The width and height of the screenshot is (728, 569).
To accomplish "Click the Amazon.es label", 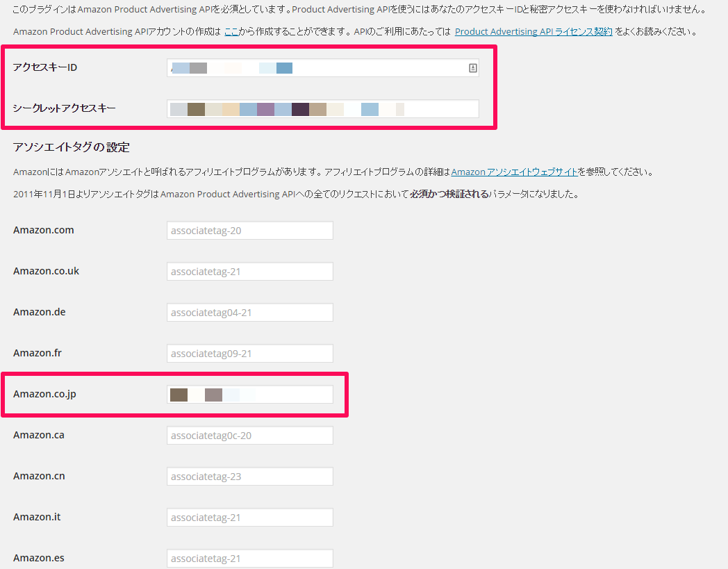I will click(38, 557).
